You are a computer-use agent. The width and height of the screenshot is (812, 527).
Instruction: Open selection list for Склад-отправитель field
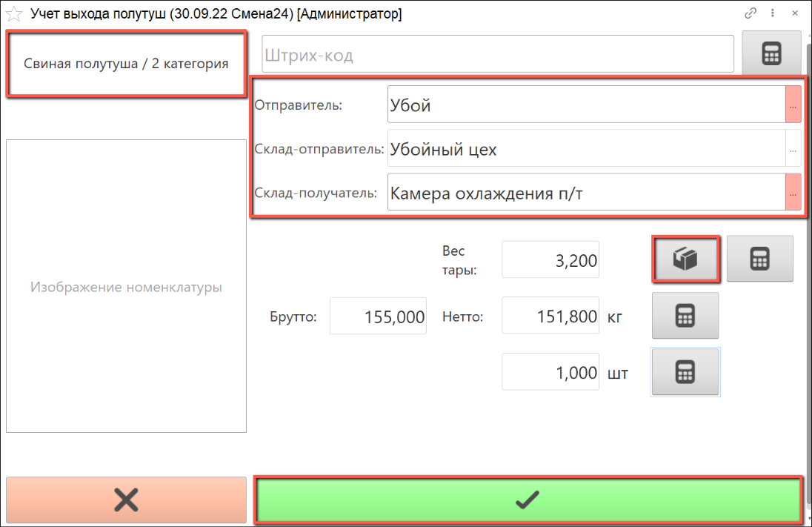(x=793, y=150)
